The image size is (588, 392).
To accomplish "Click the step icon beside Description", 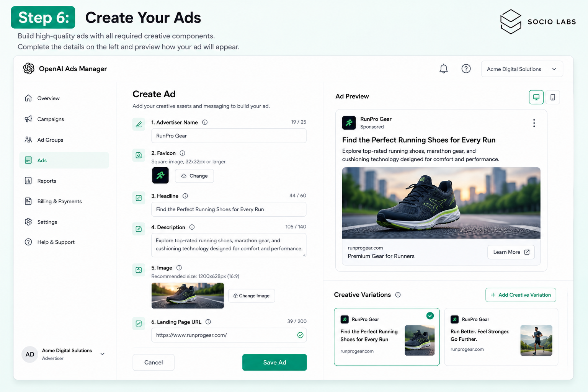I will point(139,229).
